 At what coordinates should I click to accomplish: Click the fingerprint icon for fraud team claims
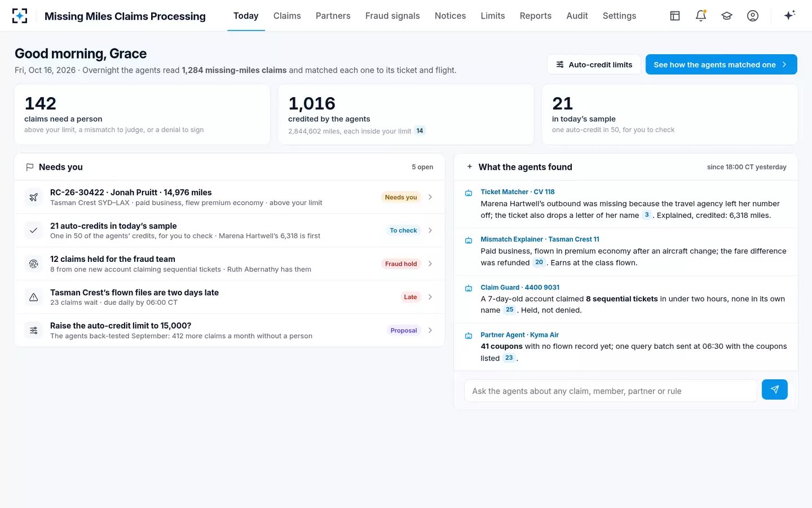pos(34,264)
